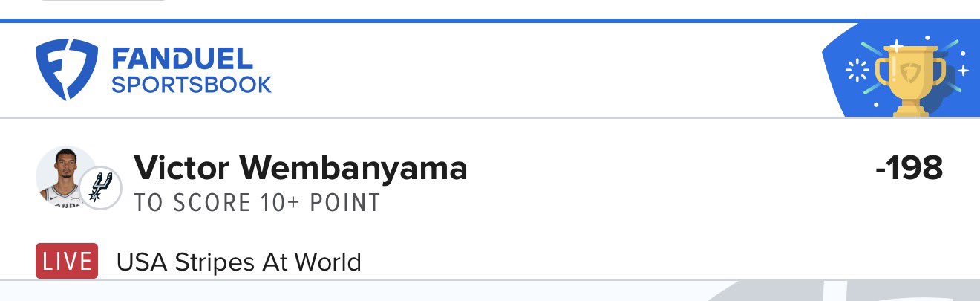Image resolution: width=980 pixels, height=301 pixels.
Task: Select the -198 odds
Action: (x=909, y=169)
